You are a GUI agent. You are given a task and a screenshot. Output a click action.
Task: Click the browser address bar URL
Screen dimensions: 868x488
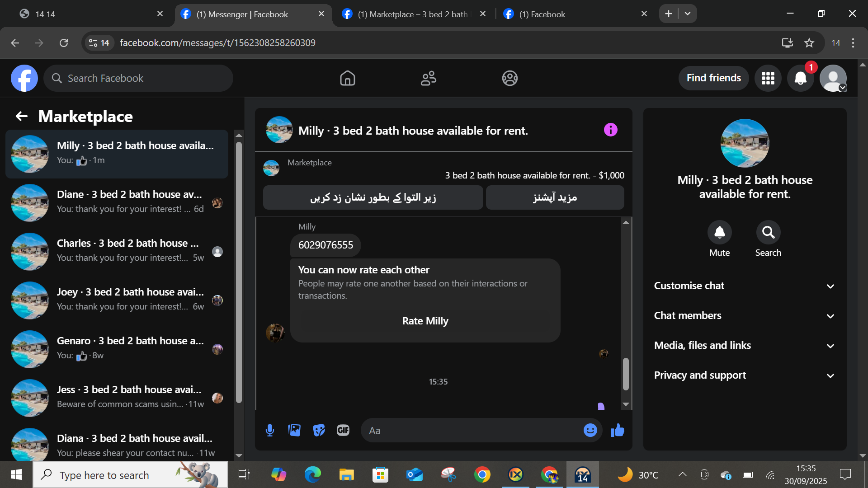pos(218,43)
